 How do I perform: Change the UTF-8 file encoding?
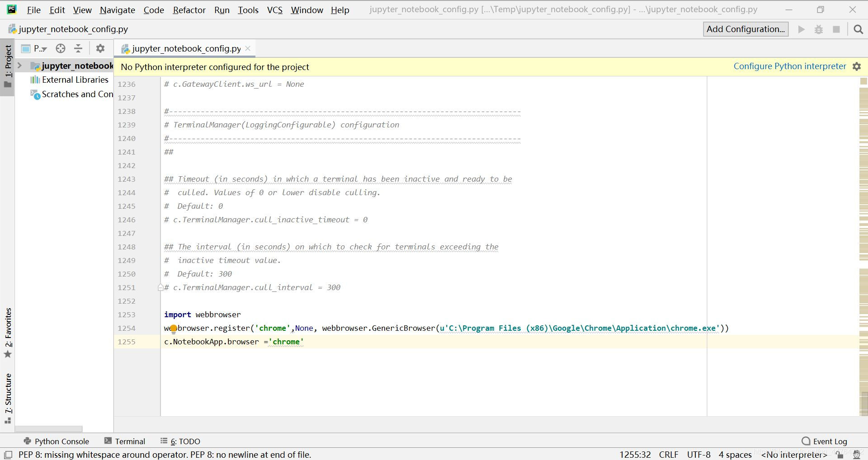click(x=698, y=455)
